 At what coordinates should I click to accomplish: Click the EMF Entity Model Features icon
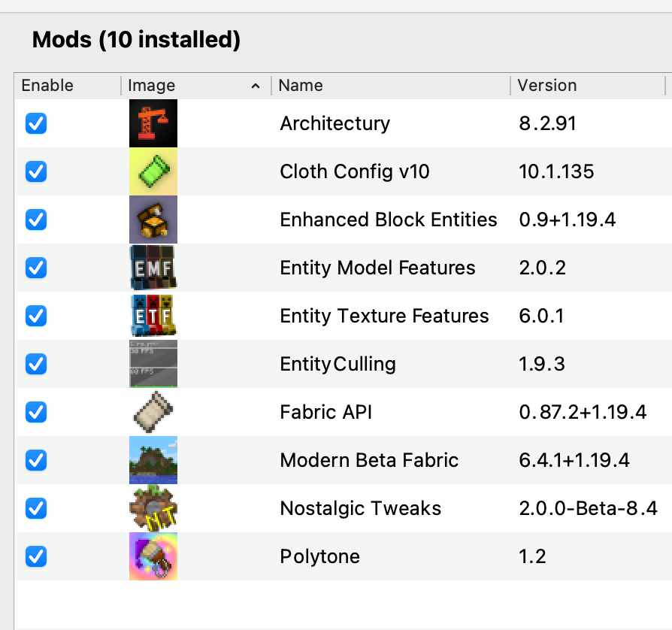point(153,268)
